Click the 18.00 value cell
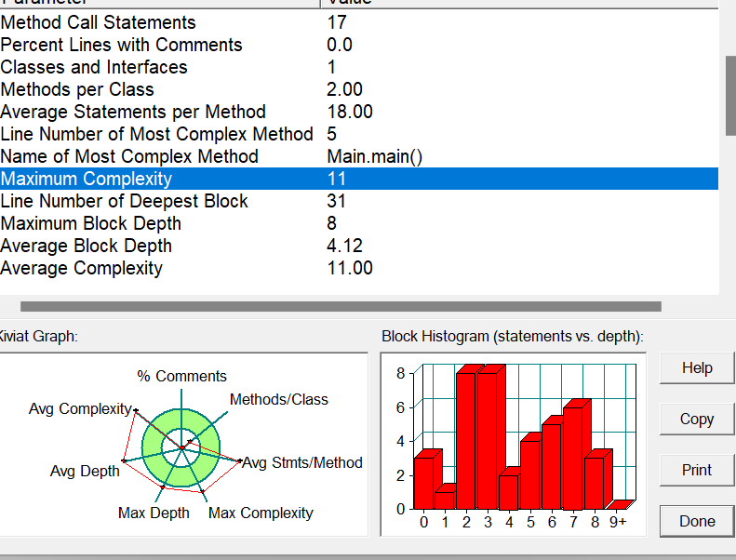The width and height of the screenshot is (736, 560). click(350, 112)
